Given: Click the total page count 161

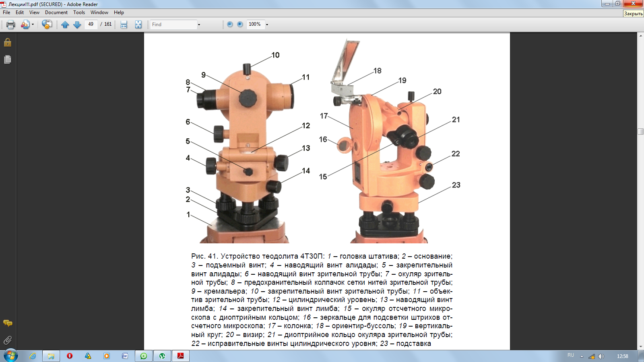Looking at the screenshot, I should (108, 24).
